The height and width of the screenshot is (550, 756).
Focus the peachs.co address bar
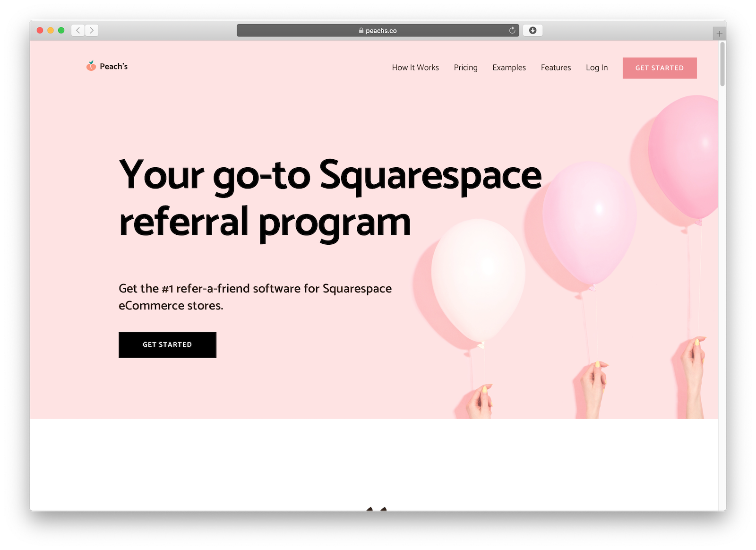[x=378, y=30]
